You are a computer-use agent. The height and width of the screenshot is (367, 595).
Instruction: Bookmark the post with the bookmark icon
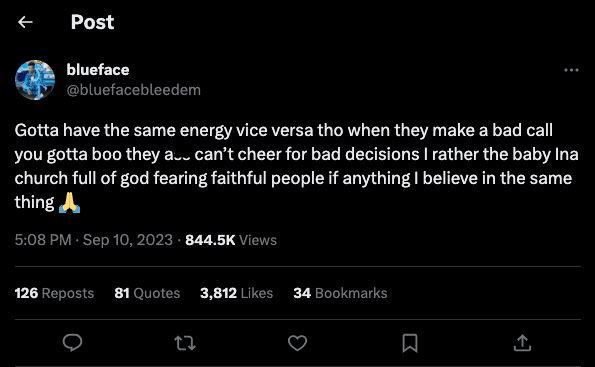point(410,343)
